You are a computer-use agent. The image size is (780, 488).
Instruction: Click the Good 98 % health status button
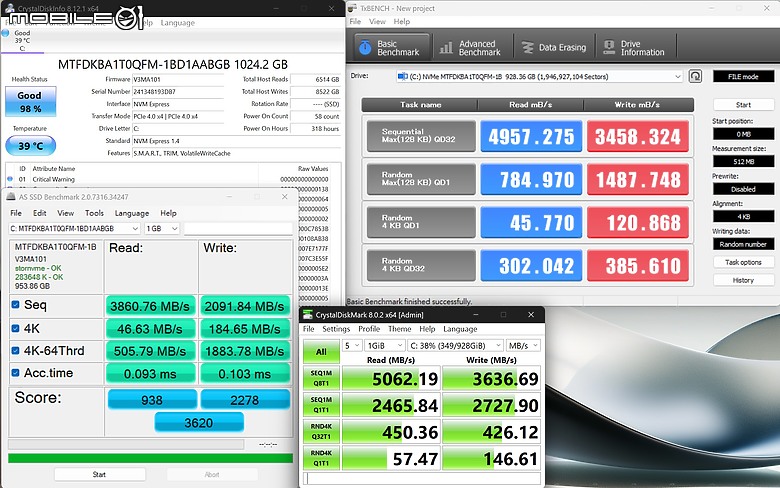pos(30,101)
